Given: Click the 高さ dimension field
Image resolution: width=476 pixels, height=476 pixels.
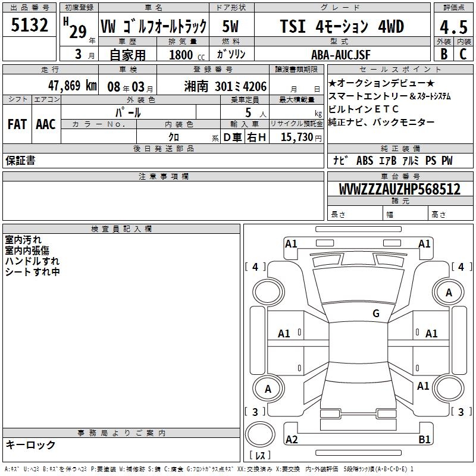Looking at the screenshot, I should (x=451, y=213).
